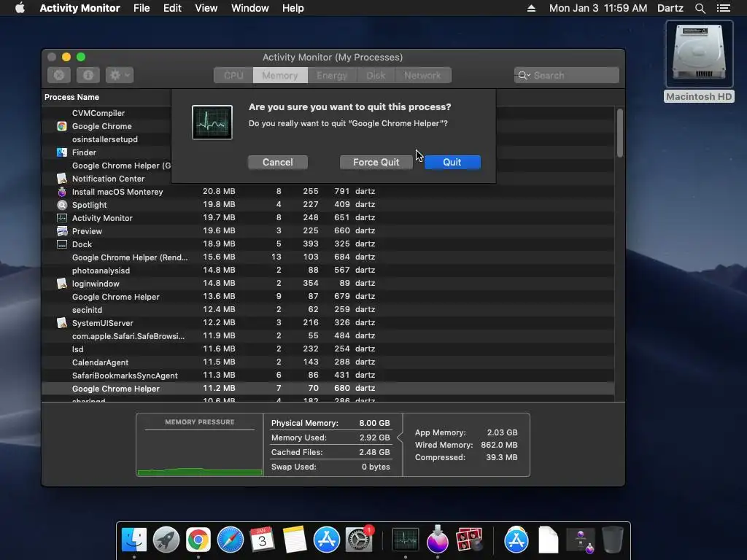Click the Cancel button in the dialog

click(x=278, y=163)
